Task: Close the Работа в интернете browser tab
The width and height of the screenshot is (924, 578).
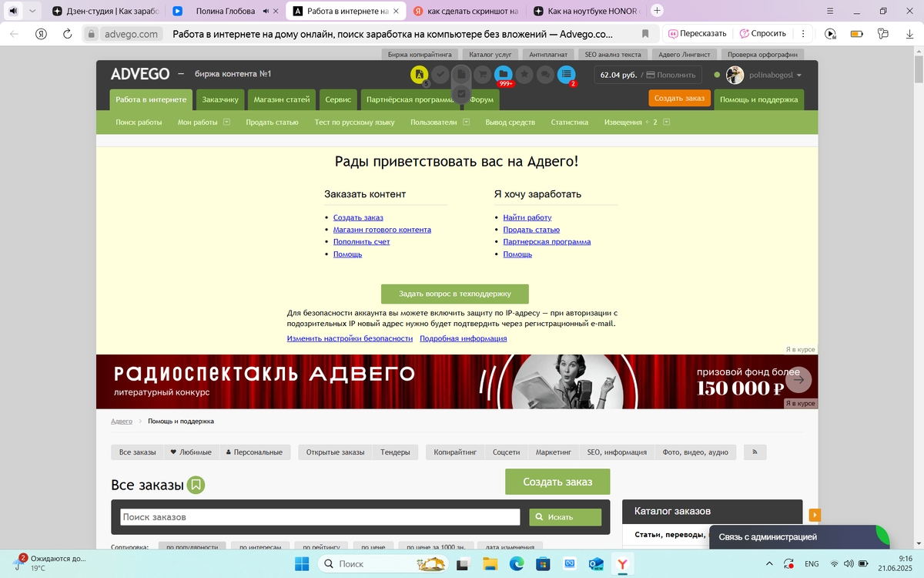Action: pyautogui.click(x=396, y=12)
